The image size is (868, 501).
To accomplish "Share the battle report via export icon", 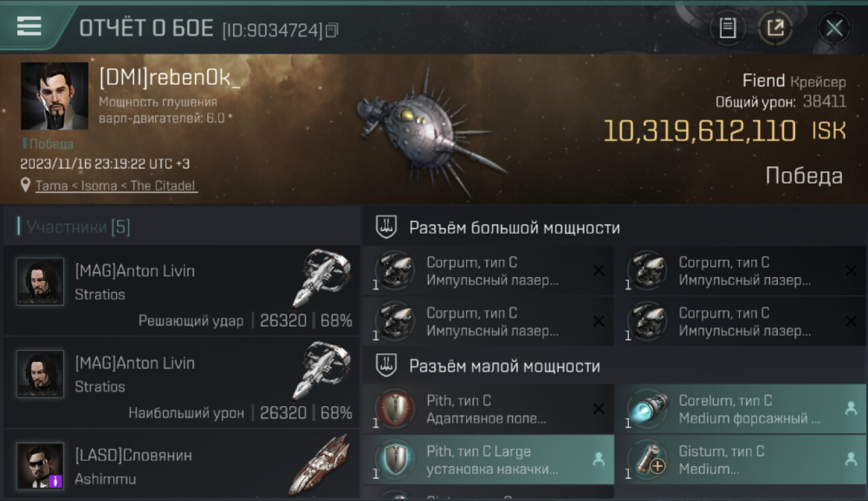I will 775,28.
